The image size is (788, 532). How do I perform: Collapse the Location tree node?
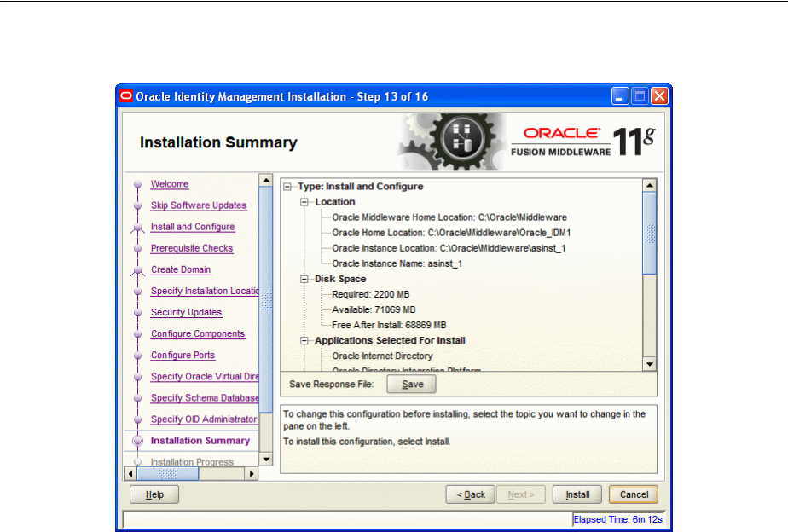tap(304, 202)
